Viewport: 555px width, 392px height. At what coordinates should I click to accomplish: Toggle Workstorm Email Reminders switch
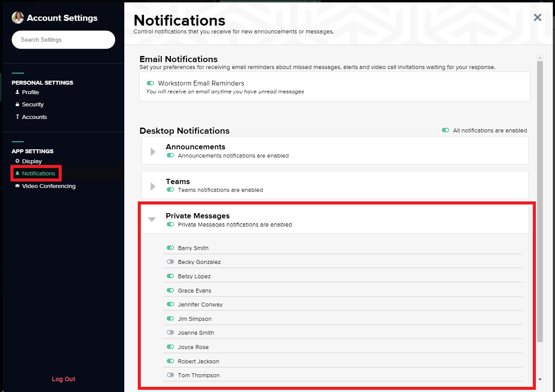point(151,83)
